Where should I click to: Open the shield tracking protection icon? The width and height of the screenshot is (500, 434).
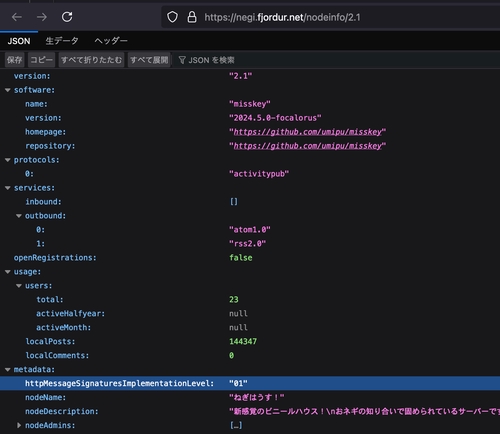172,17
